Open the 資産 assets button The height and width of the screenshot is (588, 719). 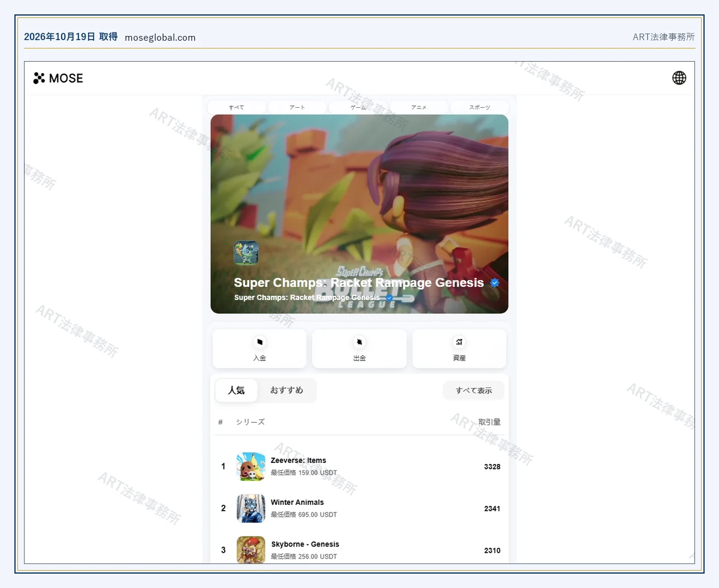coord(460,348)
